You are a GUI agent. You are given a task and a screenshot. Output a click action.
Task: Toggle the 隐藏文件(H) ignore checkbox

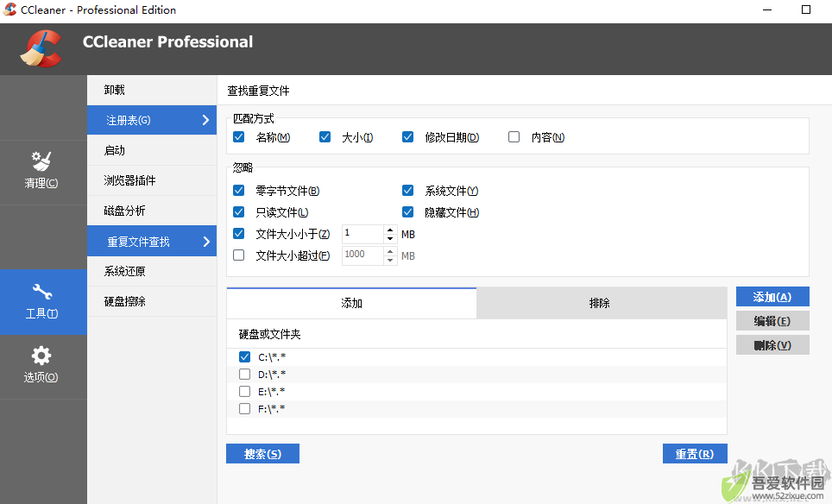click(407, 212)
